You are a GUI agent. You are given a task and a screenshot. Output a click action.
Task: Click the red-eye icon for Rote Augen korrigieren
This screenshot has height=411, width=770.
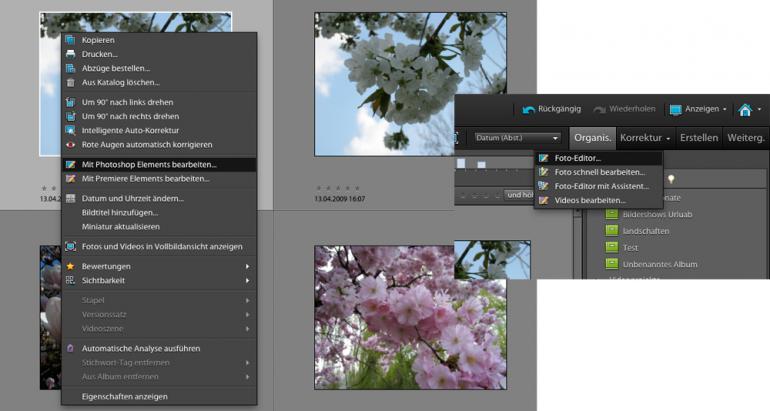pos(70,144)
